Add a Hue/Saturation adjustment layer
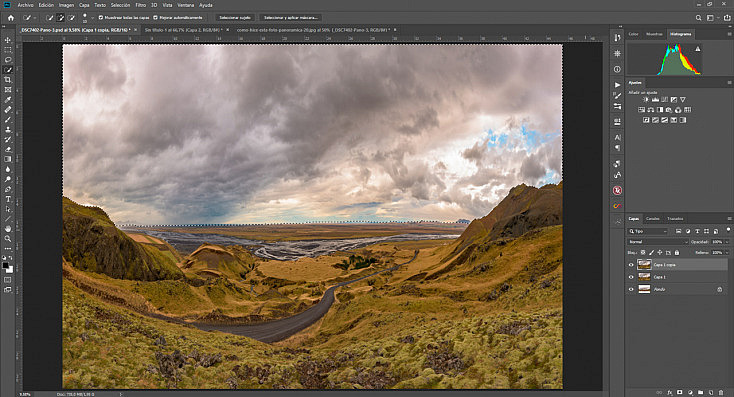This screenshot has width=734, height=397. pos(641,110)
